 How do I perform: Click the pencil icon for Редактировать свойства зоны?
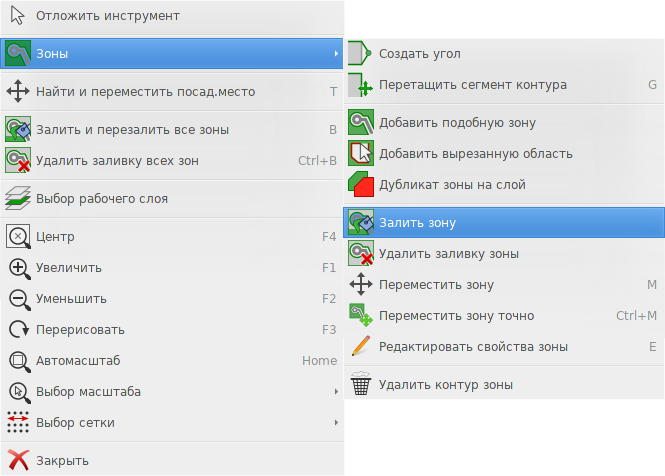(x=361, y=346)
